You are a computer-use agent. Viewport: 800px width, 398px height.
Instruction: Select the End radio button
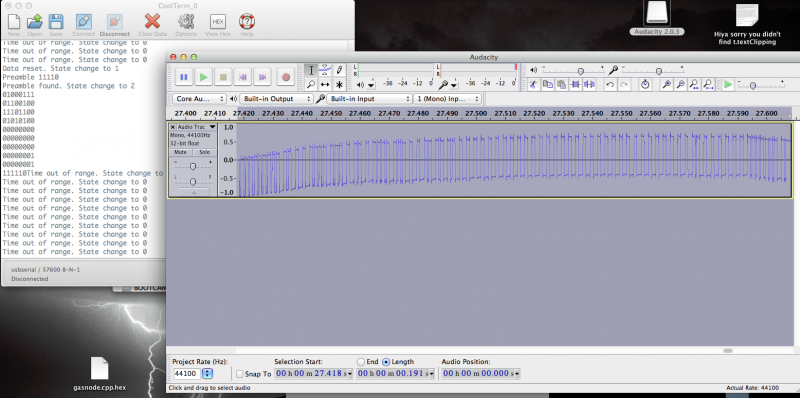click(x=361, y=362)
